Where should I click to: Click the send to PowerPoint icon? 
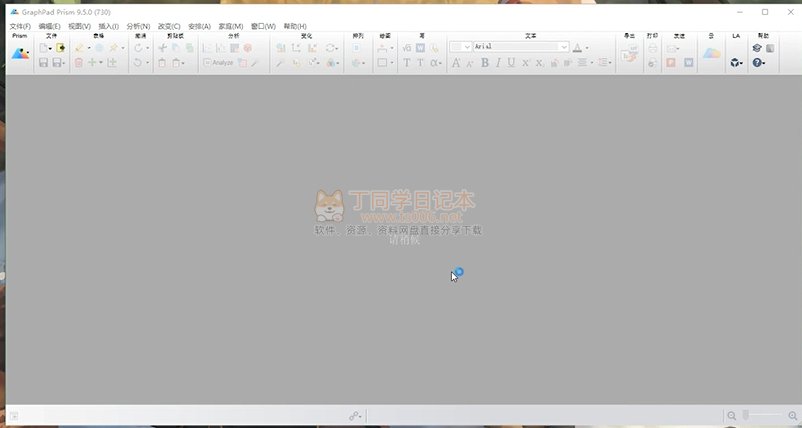point(671,62)
